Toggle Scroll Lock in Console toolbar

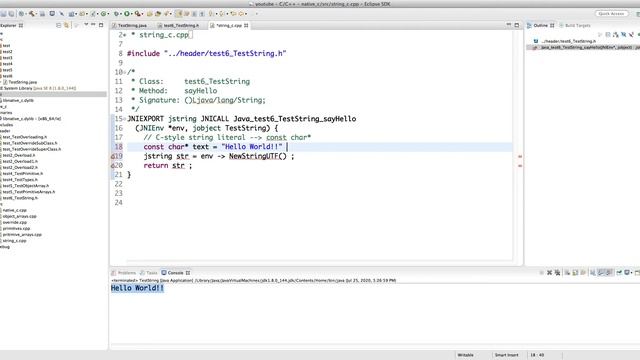coord(575,273)
